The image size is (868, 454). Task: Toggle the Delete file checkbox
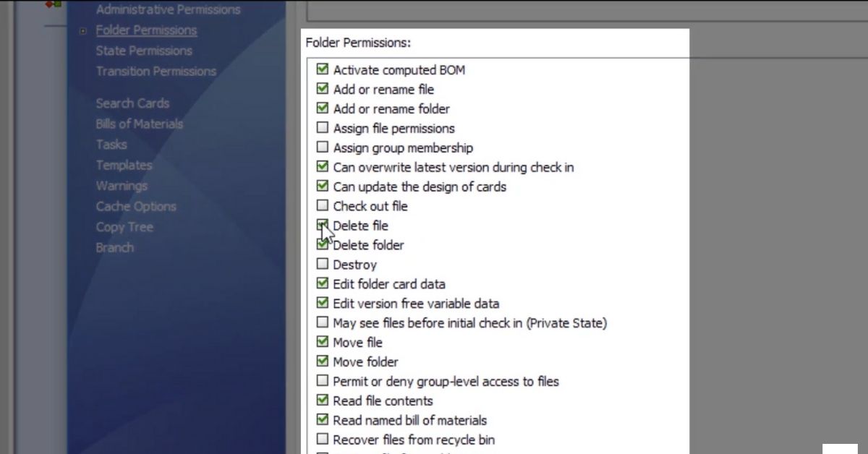tap(323, 226)
